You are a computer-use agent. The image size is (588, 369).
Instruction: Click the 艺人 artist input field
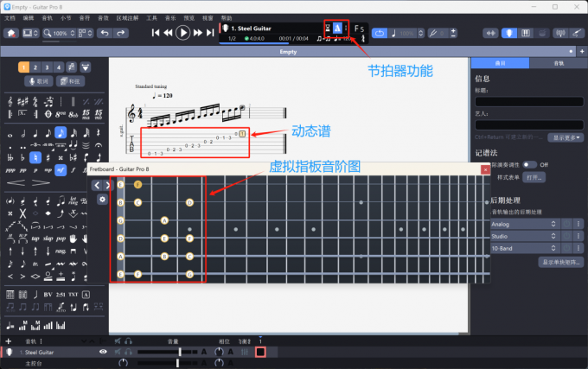point(529,125)
